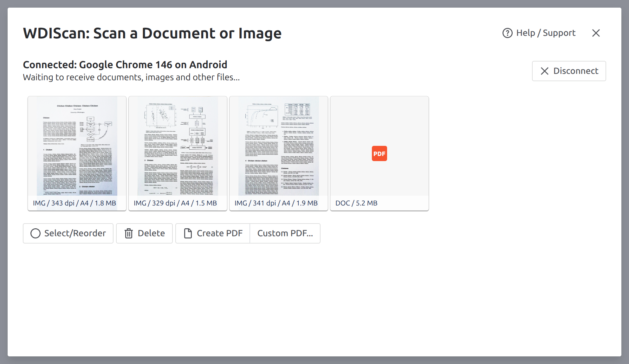
Task: Click the IMG / 341 dpi / A4 / 1.9 MB caption
Action: (x=276, y=203)
